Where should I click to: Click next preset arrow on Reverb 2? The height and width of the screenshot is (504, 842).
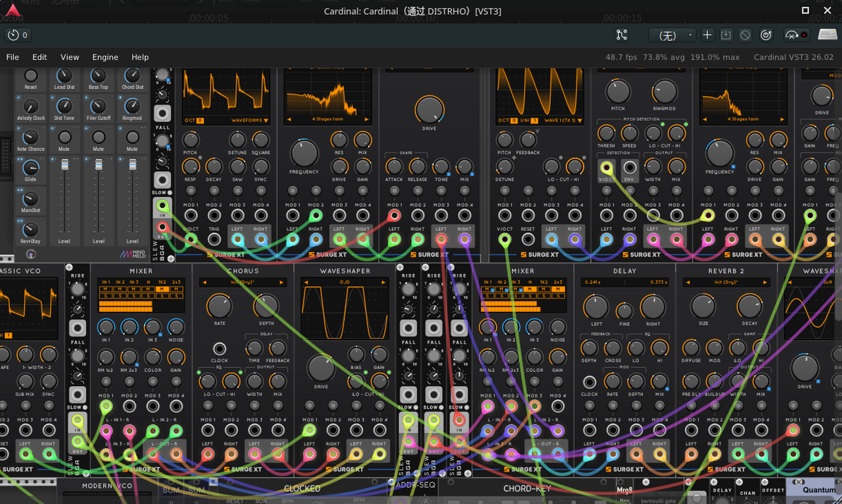pos(765,282)
